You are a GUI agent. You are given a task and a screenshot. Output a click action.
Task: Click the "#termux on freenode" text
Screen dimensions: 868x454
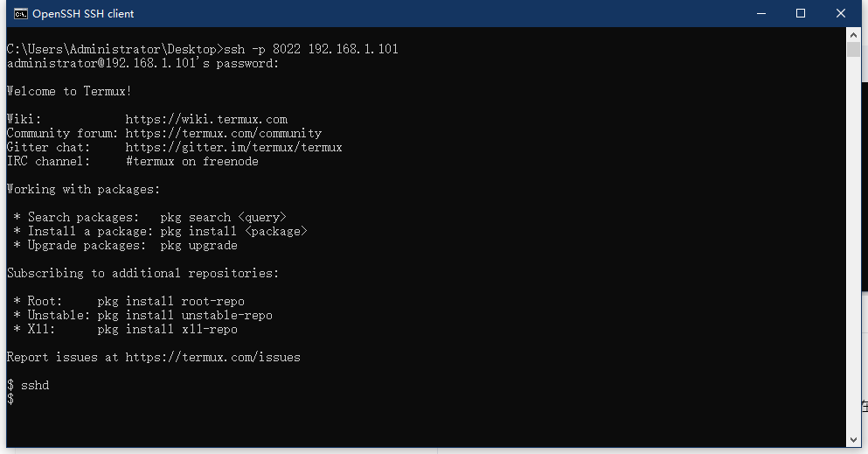(x=191, y=161)
